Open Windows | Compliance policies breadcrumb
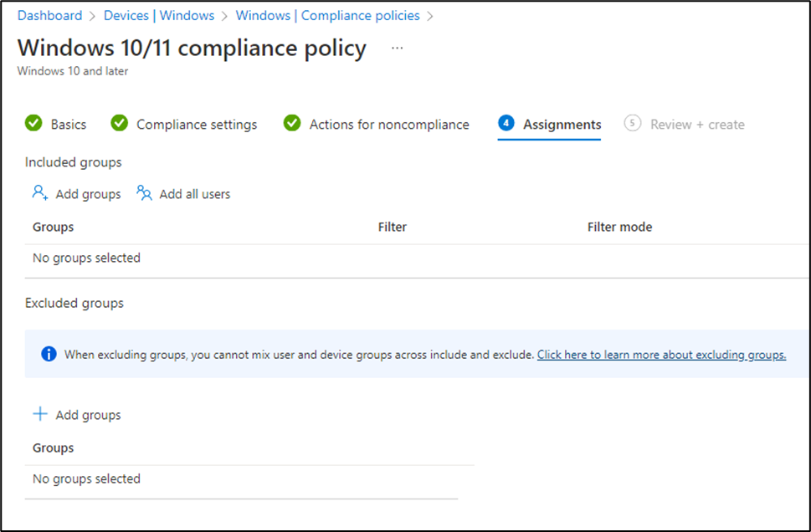The height and width of the screenshot is (532, 811). 327,16
